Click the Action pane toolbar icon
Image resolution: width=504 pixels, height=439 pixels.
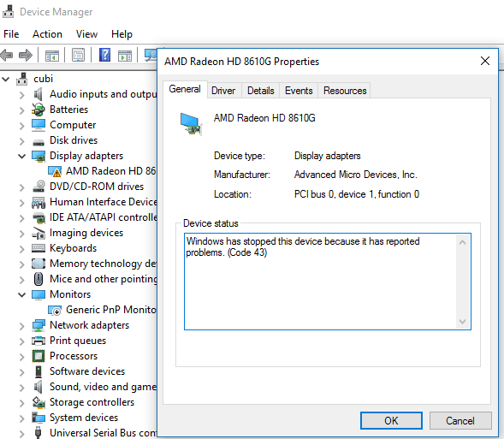[x=125, y=56]
